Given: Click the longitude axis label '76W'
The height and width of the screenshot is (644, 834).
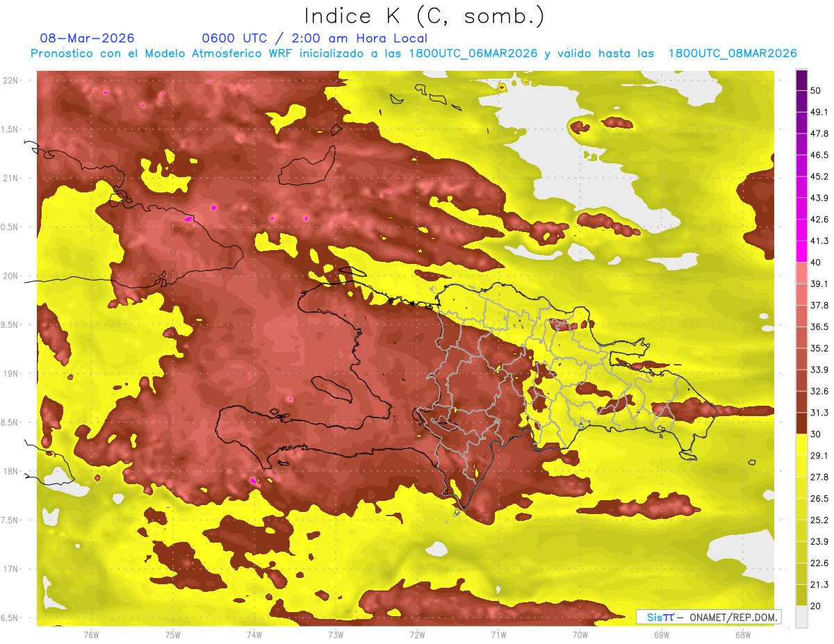Looking at the screenshot, I should pos(91,634).
